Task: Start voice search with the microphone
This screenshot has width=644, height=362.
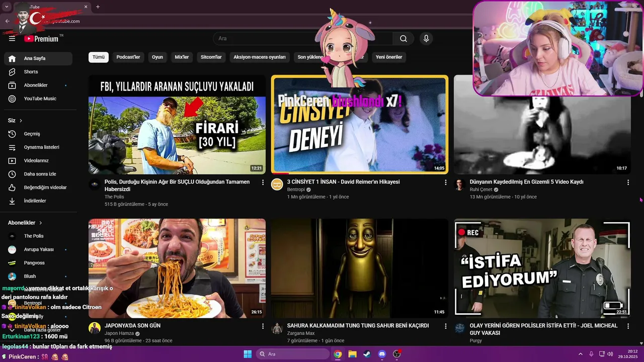Action: tap(426, 39)
